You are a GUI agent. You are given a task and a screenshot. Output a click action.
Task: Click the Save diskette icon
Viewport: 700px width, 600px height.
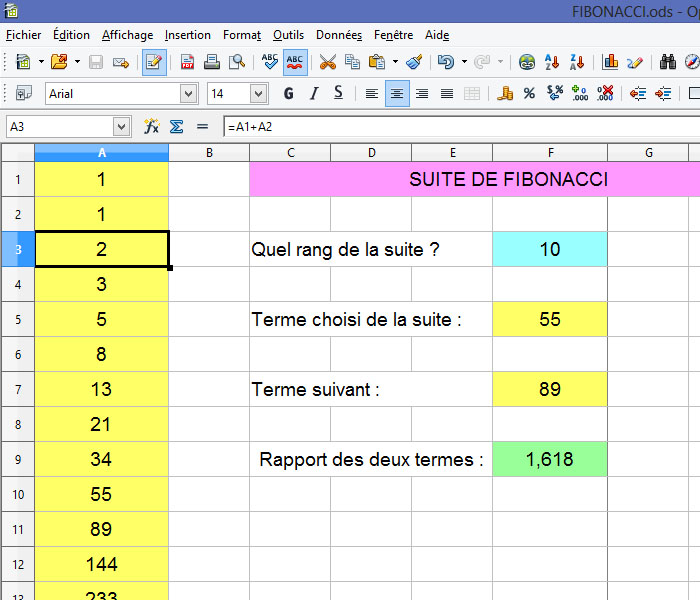point(96,62)
